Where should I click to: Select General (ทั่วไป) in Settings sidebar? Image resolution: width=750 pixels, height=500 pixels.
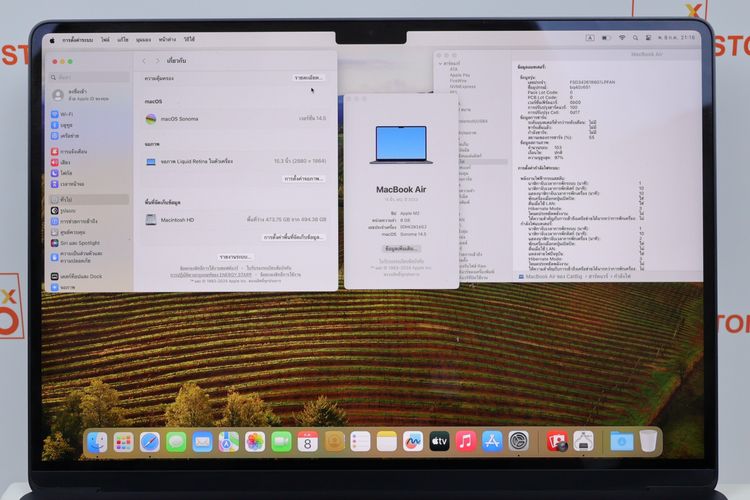pyautogui.click(x=88, y=200)
